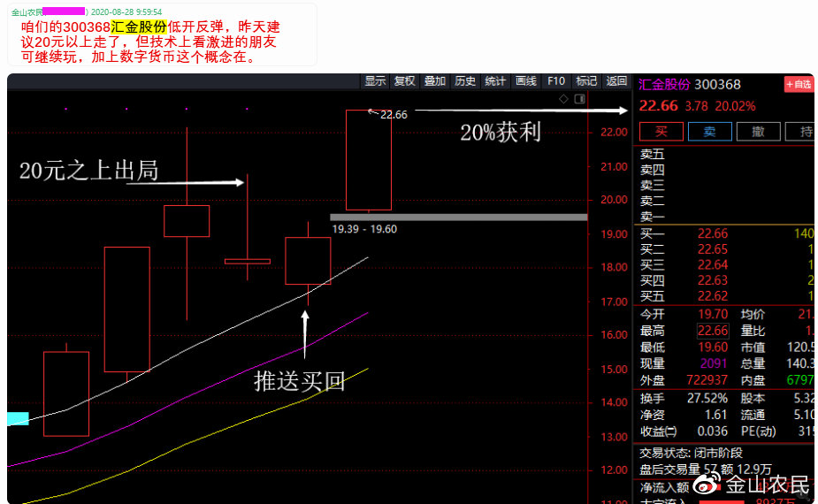
Task: Click the 最低 value 19.60
Action: pos(713,347)
